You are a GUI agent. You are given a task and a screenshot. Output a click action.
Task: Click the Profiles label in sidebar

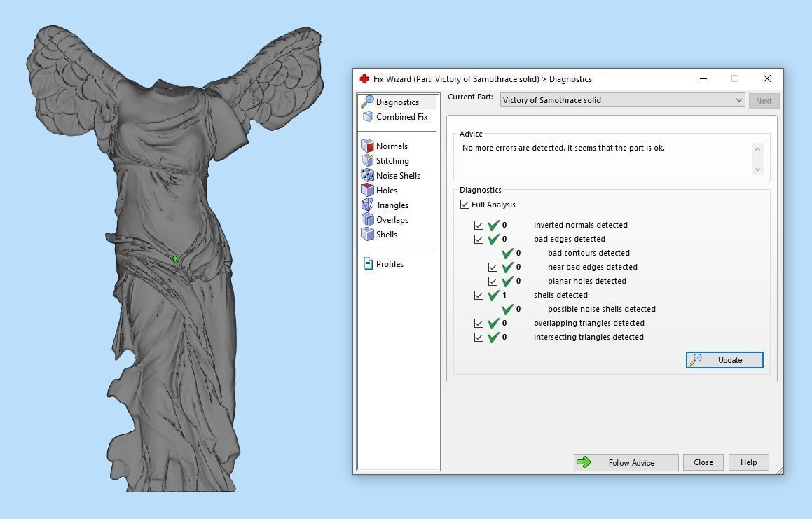(x=390, y=263)
